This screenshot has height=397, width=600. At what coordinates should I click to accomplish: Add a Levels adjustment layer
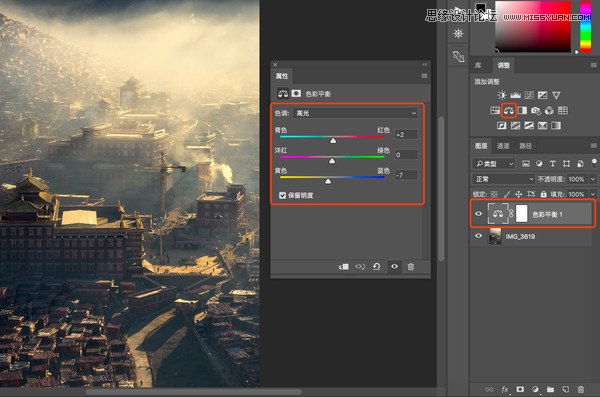(x=515, y=95)
